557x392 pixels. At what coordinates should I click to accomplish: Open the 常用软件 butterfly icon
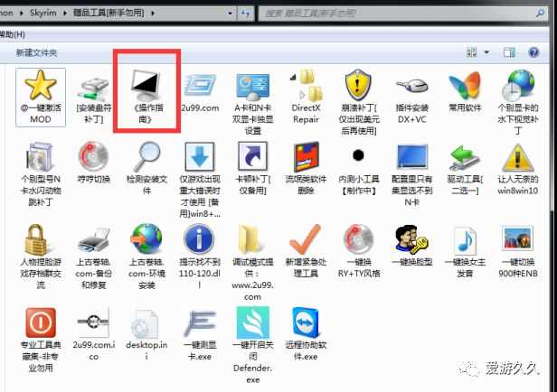(465, 86)
